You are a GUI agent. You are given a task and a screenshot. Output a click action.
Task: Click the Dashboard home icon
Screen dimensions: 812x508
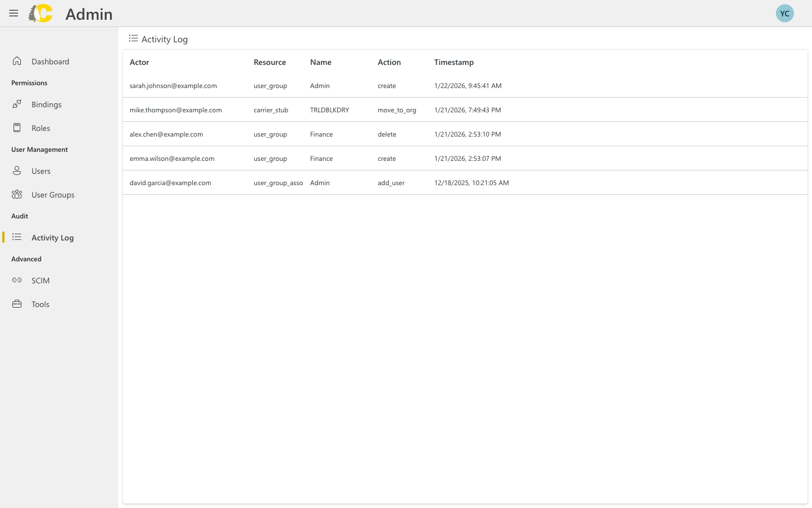(17, 61)
